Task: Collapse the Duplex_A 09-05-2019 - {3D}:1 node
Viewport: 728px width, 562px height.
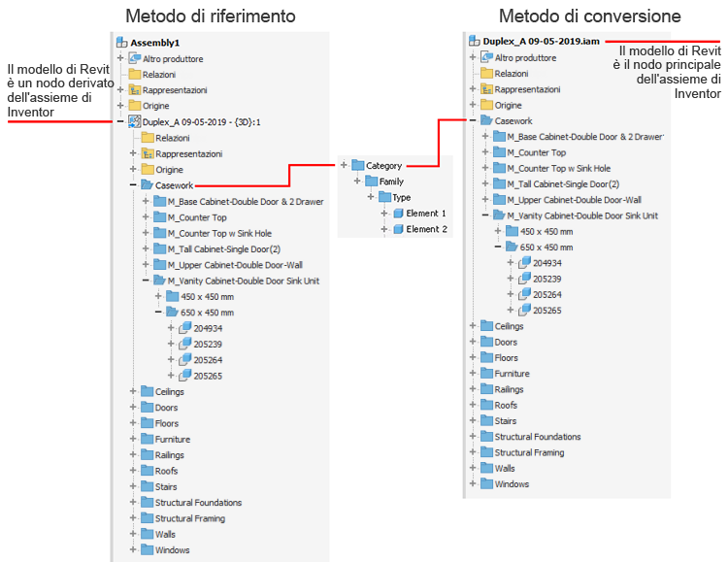Action: pyautogui.click(x=120, y=121)
